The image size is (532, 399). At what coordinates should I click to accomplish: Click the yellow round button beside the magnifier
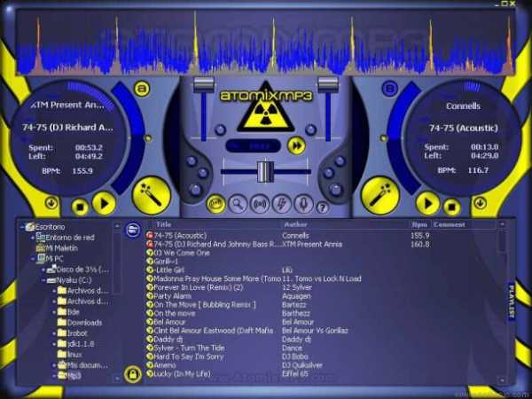(x=215, y=204)
